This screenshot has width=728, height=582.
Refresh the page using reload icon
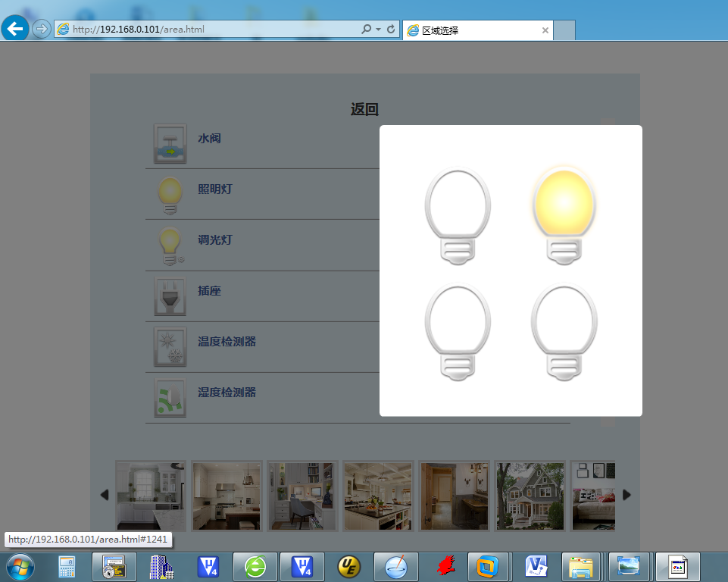tap(391, 30)
